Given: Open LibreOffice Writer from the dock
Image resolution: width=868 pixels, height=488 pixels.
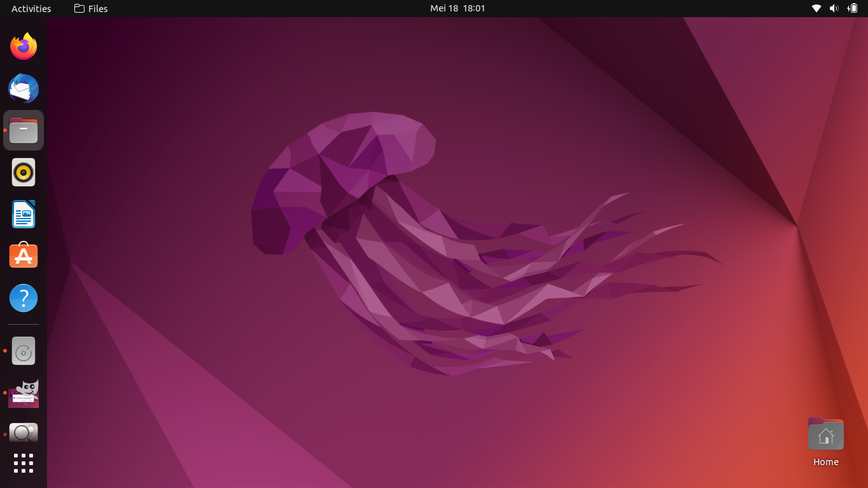Looking at the screenshot, I should pyautogui.click(x=24, y=214).
